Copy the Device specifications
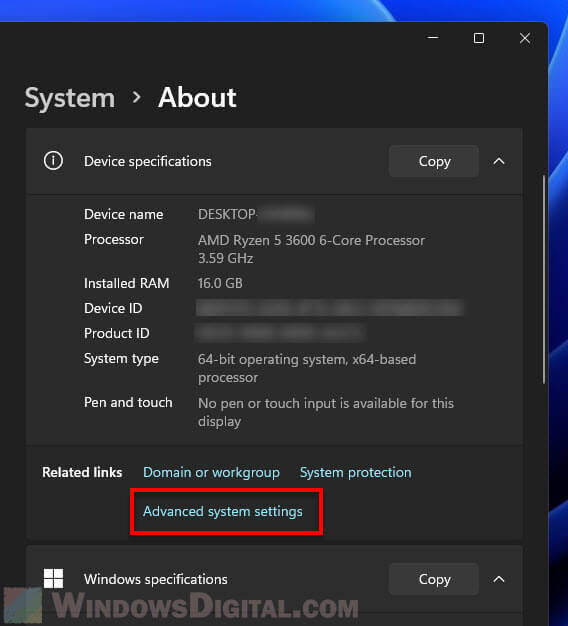 (x=434, y=161)
